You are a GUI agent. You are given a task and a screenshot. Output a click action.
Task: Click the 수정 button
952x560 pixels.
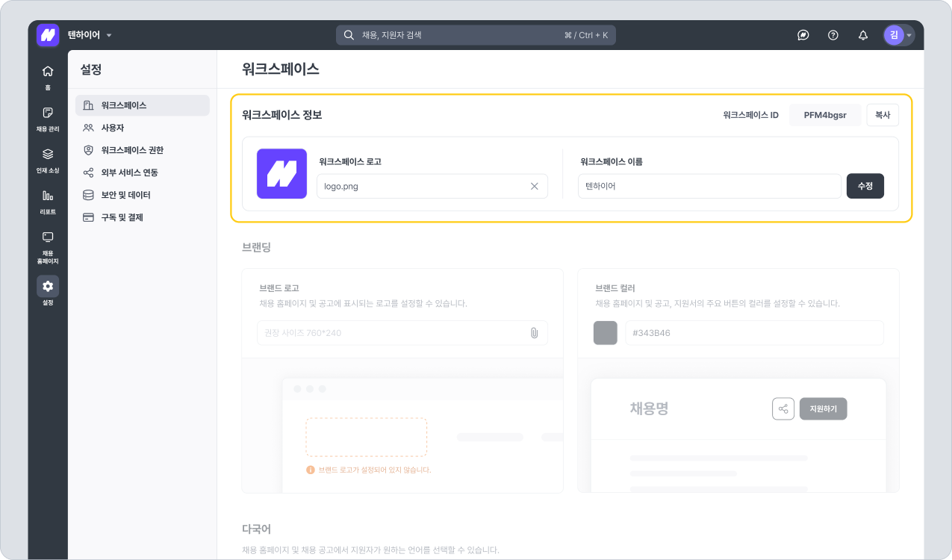pos(865,186)
